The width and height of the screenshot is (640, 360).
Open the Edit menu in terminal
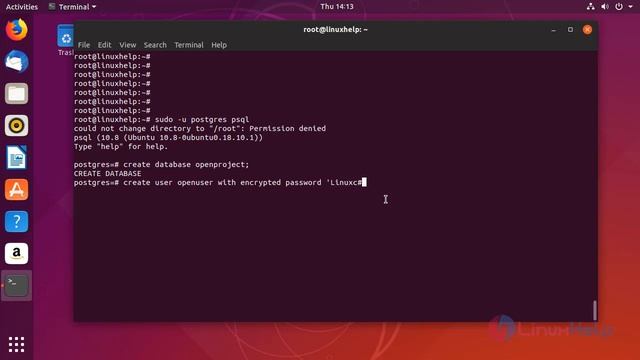pyautogui.click(x=104, y=45)
